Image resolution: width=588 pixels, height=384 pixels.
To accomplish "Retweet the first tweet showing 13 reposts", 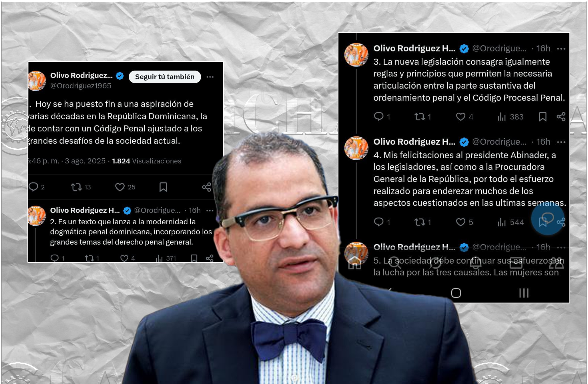I will click(x=76, y=187).
